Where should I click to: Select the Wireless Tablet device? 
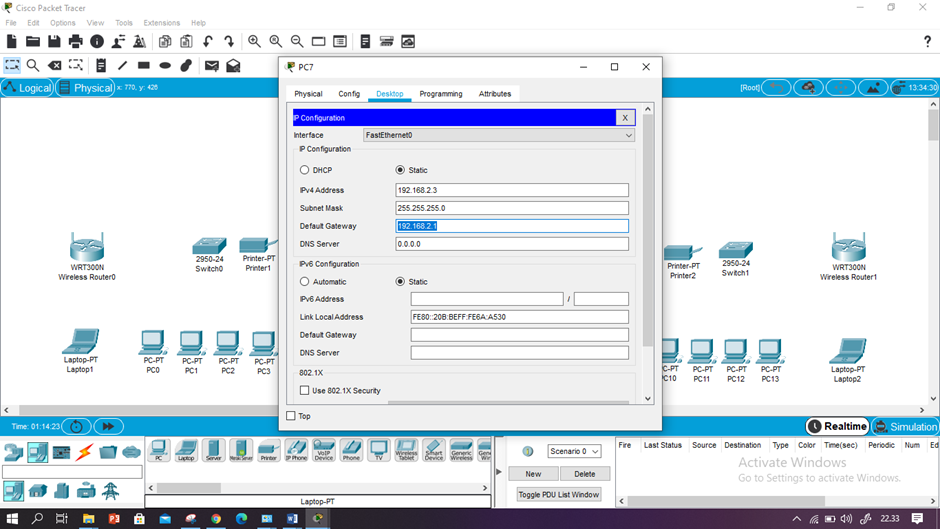coord(406,450)
